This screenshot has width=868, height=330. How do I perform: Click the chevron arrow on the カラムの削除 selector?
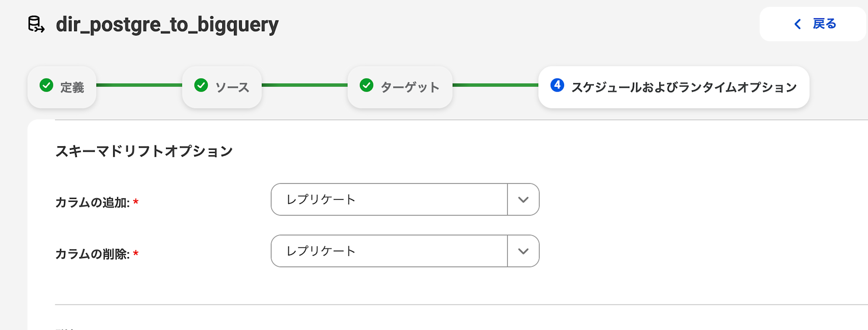[523, 251]
